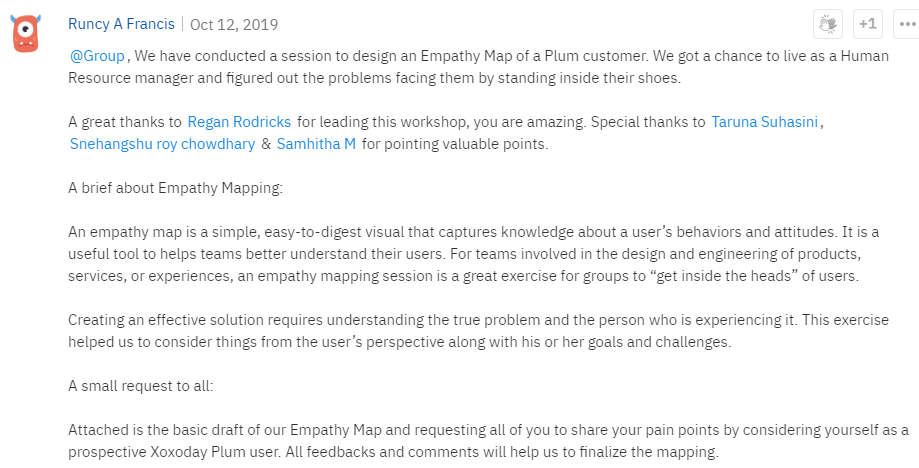Click the Oct 12, 2019 post date

click(x=234, y=25)
